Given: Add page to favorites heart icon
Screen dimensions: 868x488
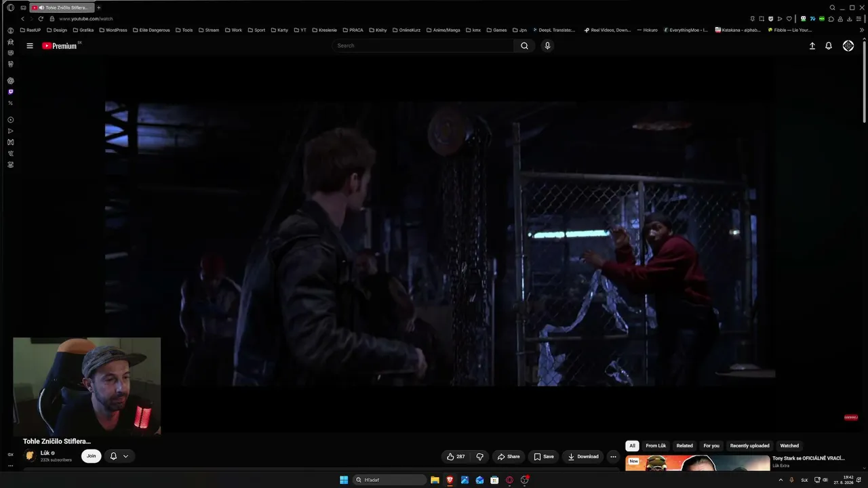Looking at the screenshot, I should [x=789, y=19].
